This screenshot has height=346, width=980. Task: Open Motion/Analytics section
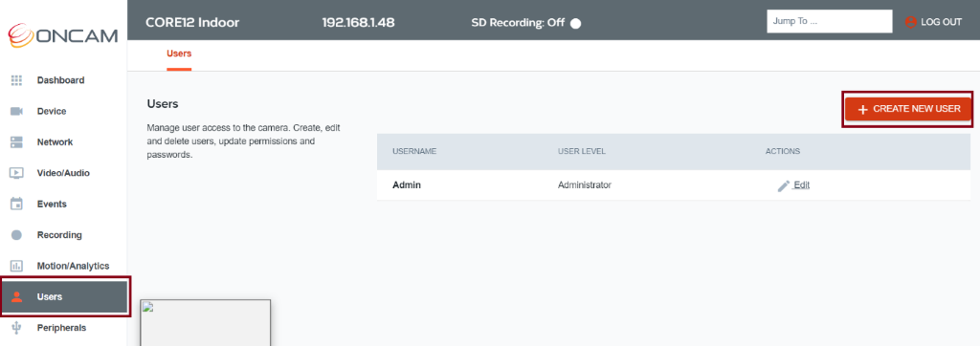pyautogui.click(x=73, y=266)
